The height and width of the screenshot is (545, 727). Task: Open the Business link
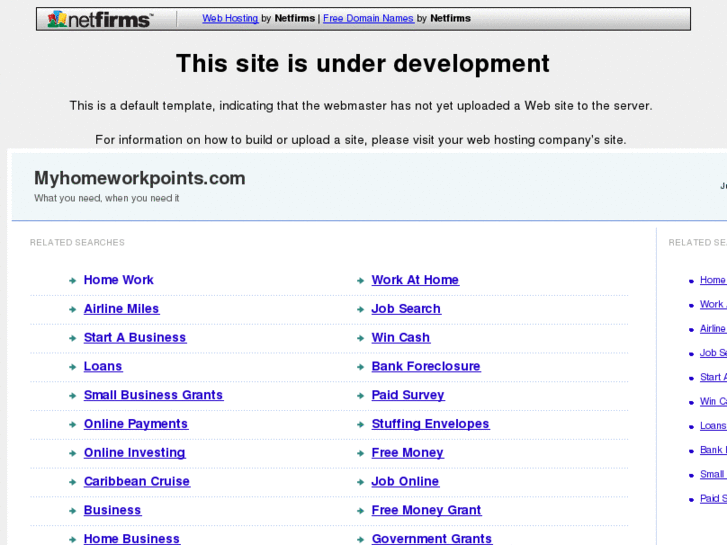[112, 510]
